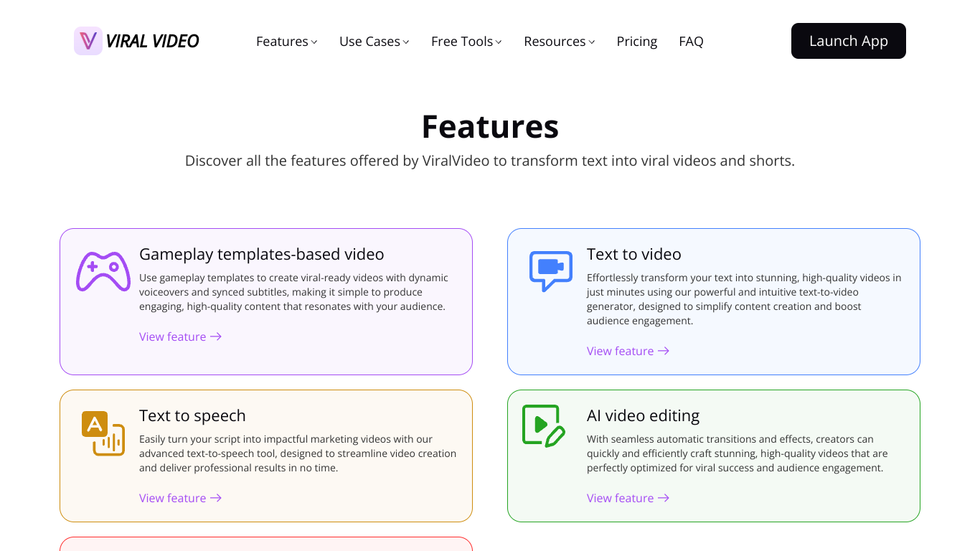Click the AI video editing heading

[643, 415]
